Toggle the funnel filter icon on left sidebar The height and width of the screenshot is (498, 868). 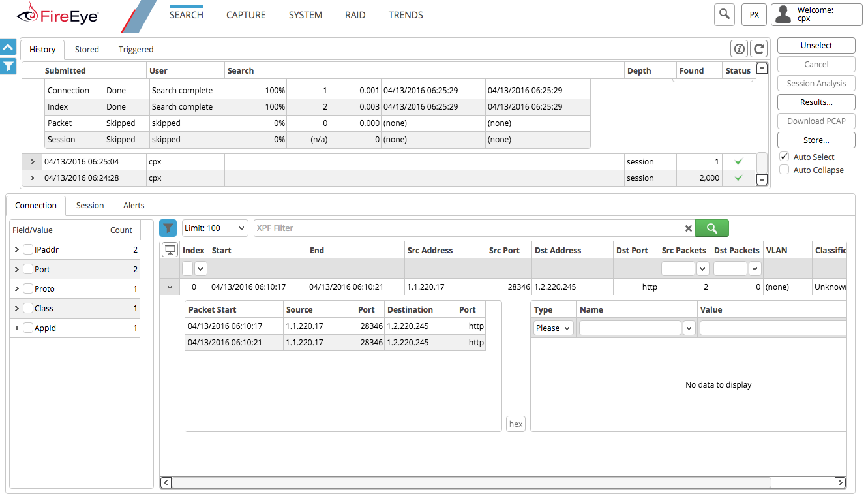click(x=8, y=66)
